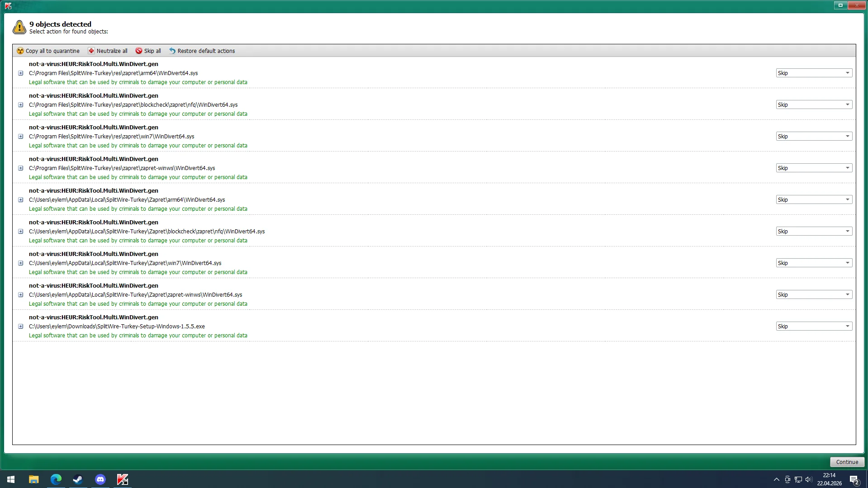Open the Windows Start menu
Image resolution: width=868 pixels, height=488 pixels.
(11, 479)
